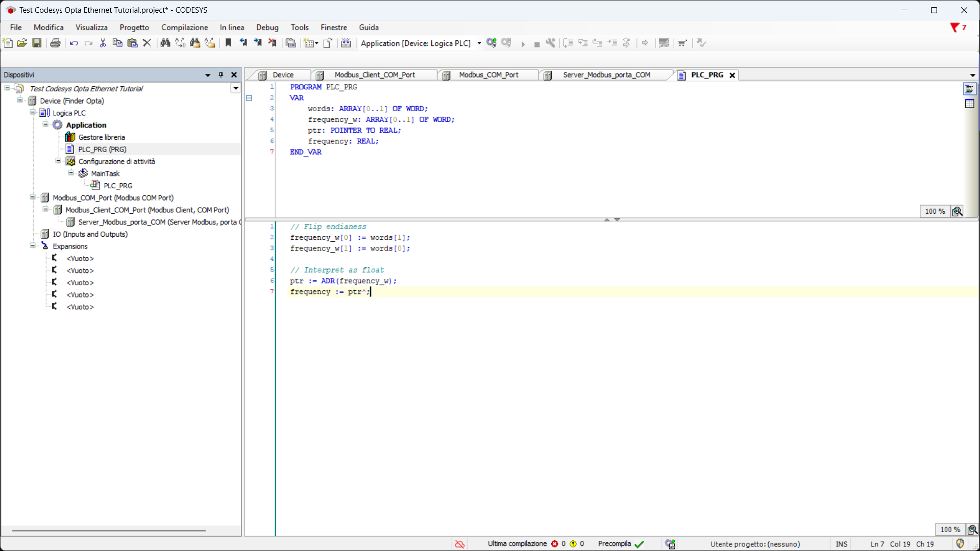The height and width of the screenshot is (551, 980).
Task: Click the Find binoculars icon
Action: click(x=165, y=43)
